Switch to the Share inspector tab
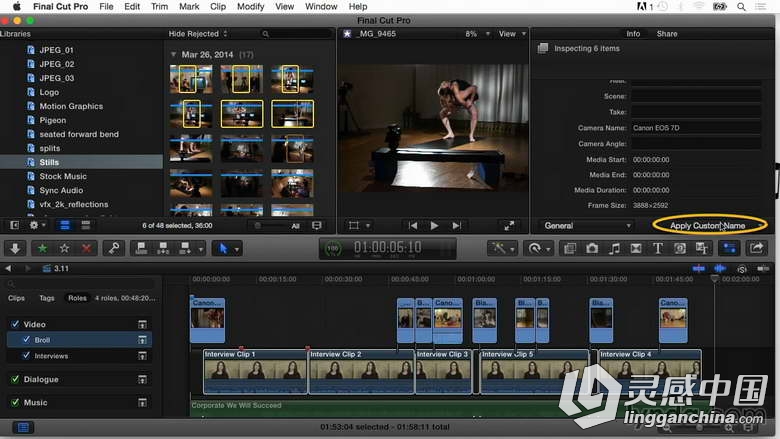 click(x=667, y=34)
